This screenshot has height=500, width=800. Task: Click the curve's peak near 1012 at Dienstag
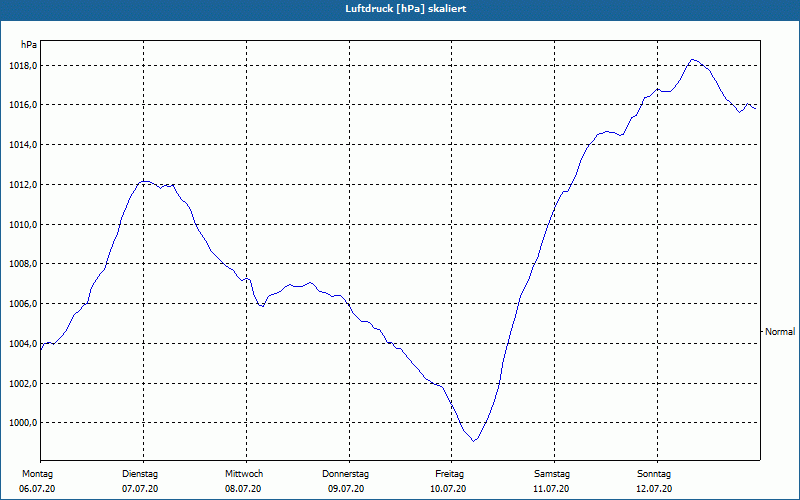145,181
